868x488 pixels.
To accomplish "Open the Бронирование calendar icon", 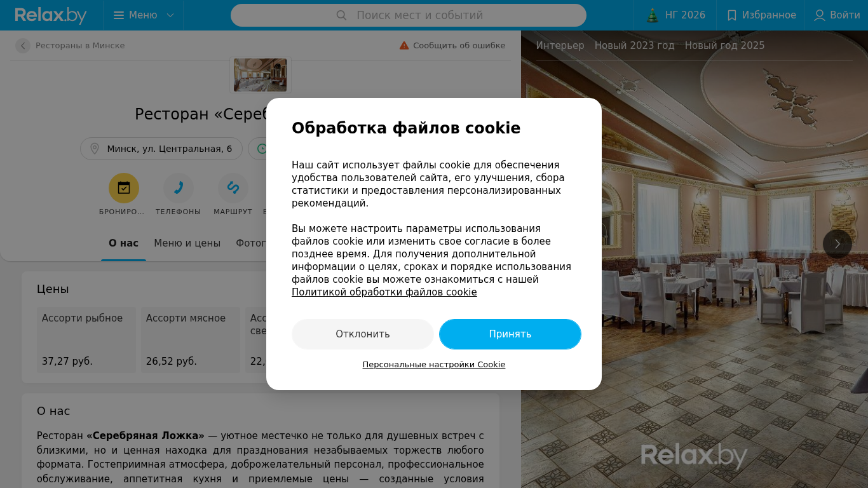I will tap(124, 188).
